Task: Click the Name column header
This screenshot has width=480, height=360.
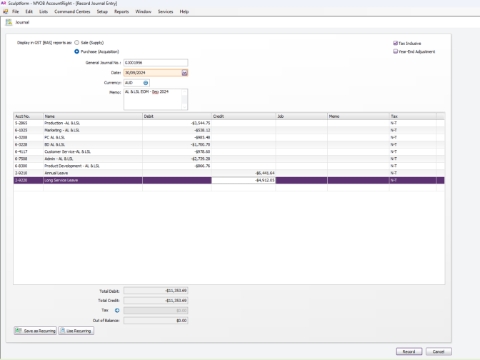Action: tap(93, 116)
